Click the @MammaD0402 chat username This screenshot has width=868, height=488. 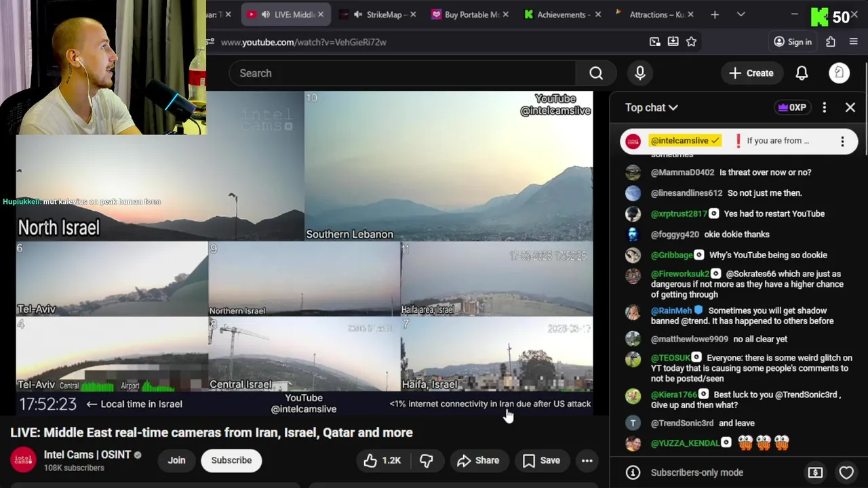(682, 172)
